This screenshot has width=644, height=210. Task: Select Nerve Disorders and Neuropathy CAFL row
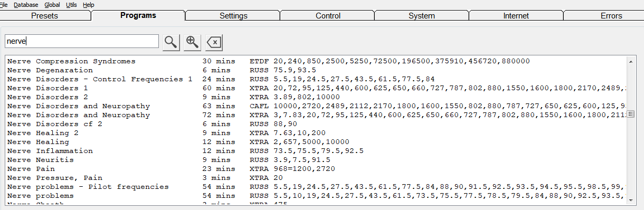click(x=316, y=106)
